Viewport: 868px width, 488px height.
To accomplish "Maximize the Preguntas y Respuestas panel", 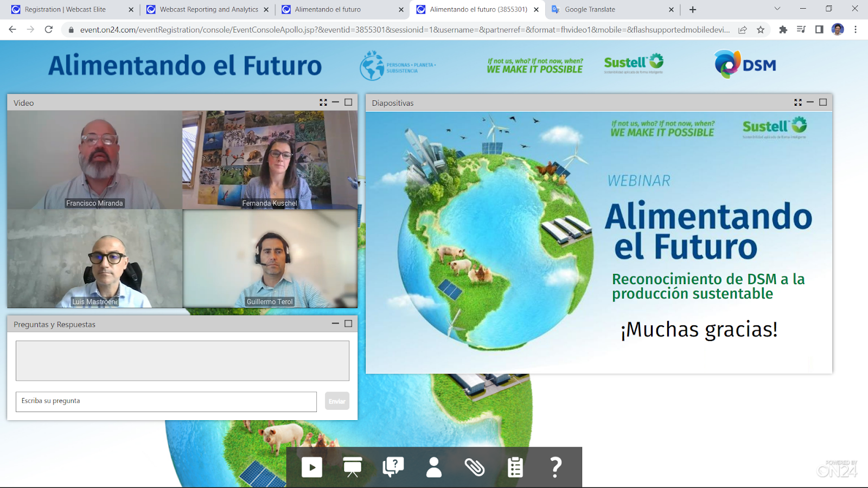I will [348, 324].
